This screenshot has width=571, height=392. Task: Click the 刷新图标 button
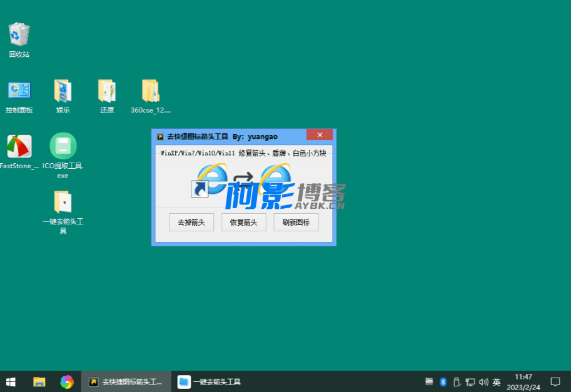click(x=296, y=222)
